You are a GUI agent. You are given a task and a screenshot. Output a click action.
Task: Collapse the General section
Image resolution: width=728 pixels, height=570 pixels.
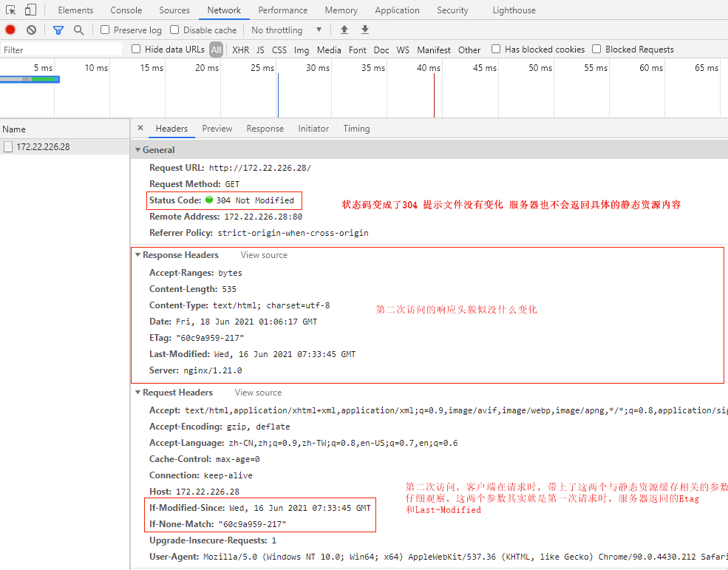(138, 150)
